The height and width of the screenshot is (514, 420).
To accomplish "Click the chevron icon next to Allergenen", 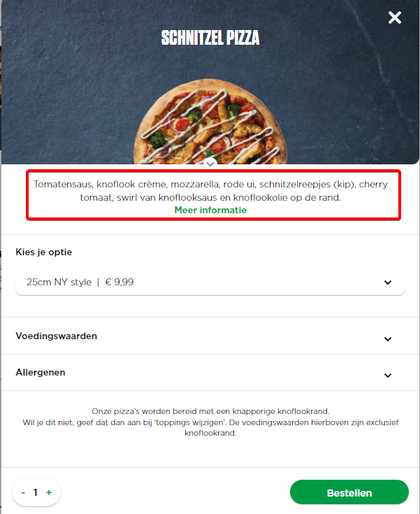I will pyautogui.click(x=388, y=376).
